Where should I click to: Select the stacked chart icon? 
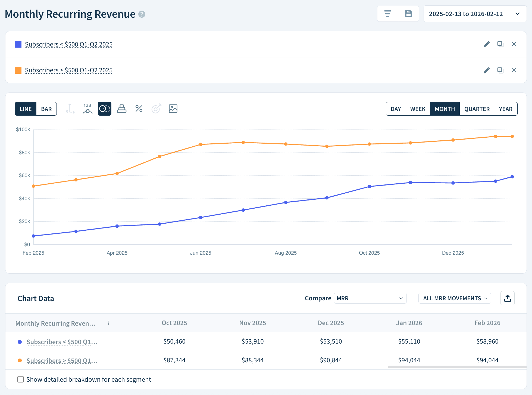click(x=122, y=109)
